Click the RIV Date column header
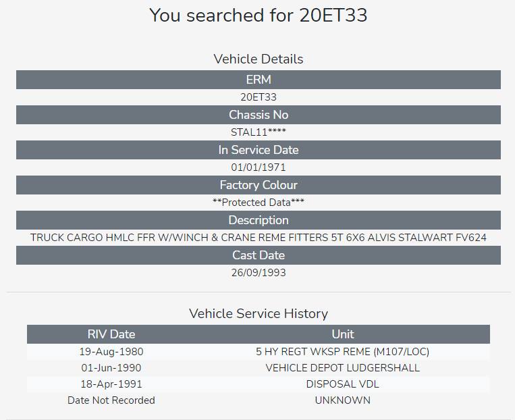 pos(111,334)
